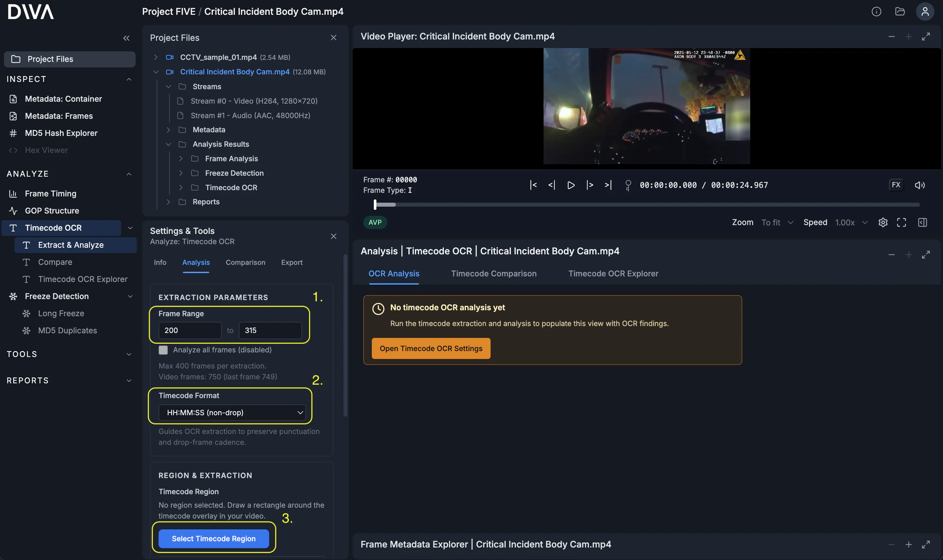Open the Timecode Format dropdown

(x=232, y=413)
